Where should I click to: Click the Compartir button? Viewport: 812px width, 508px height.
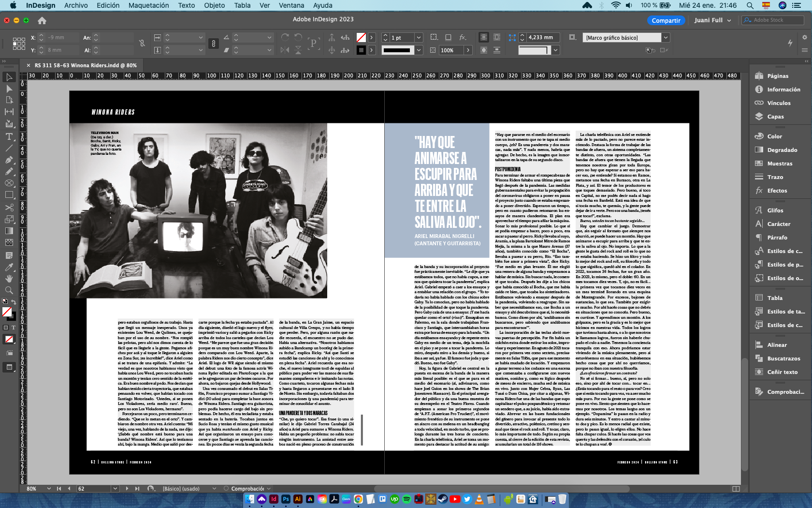666,20
